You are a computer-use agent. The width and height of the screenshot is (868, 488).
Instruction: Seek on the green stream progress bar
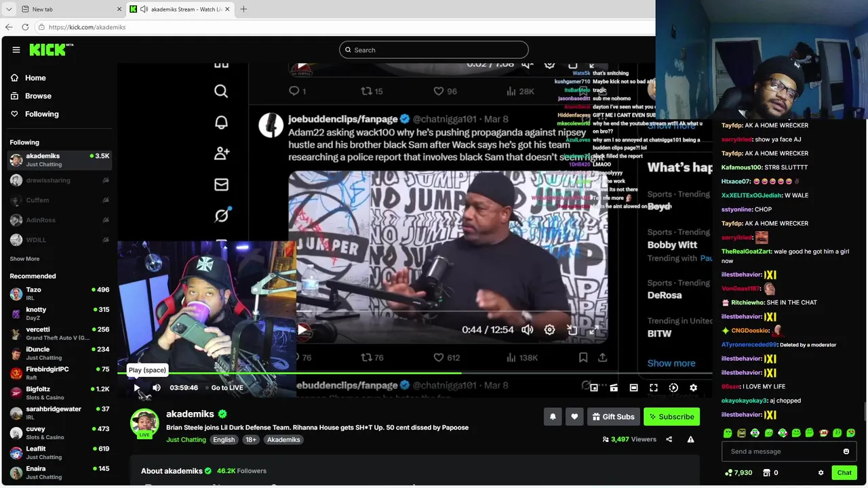coord(414,373)
